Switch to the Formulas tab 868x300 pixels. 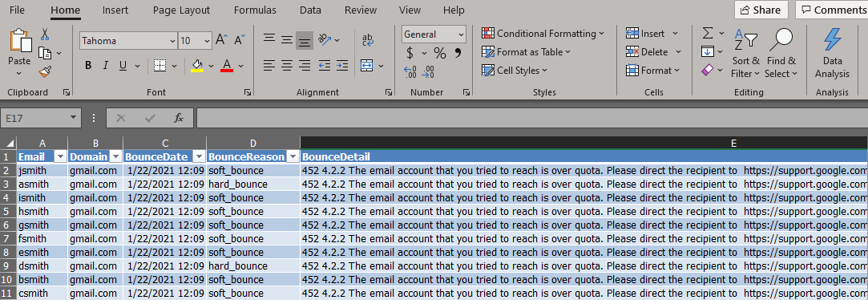pos(255,10)
